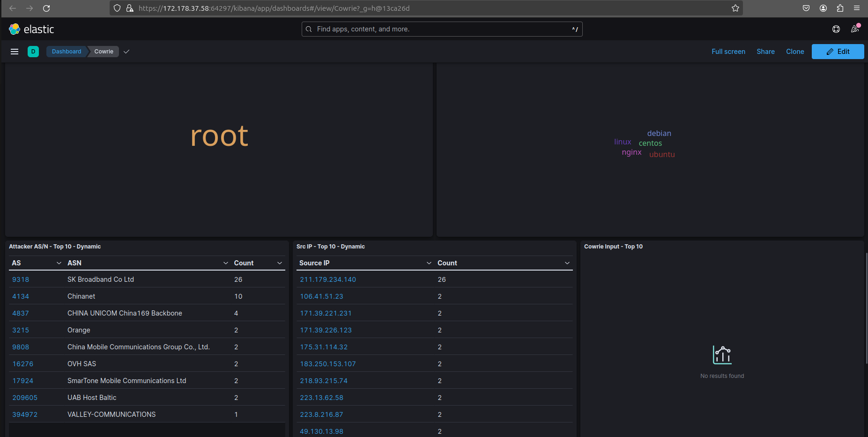The image size is (868, 437).
Task: Open the green D space selector
Action: click(33, 52)
